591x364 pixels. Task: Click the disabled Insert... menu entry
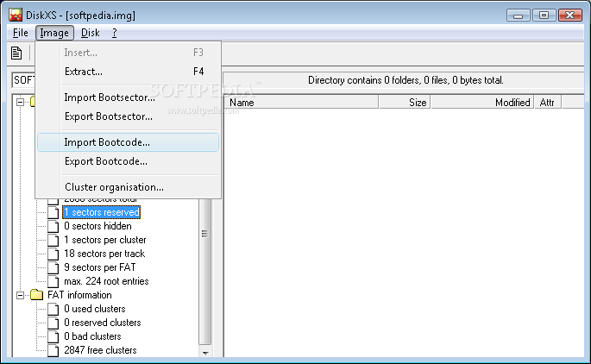129,53
